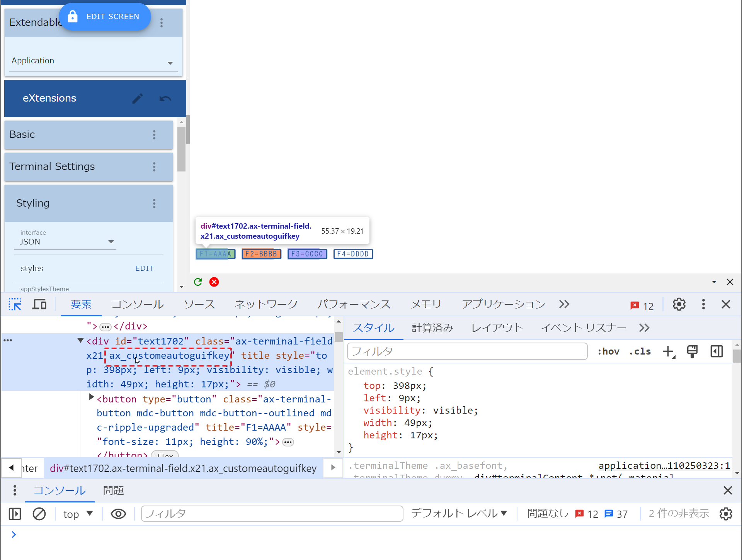The width and height of the screenshot is (742, 560).
Task: Collapse the text1702 div node
Action: 80,341
